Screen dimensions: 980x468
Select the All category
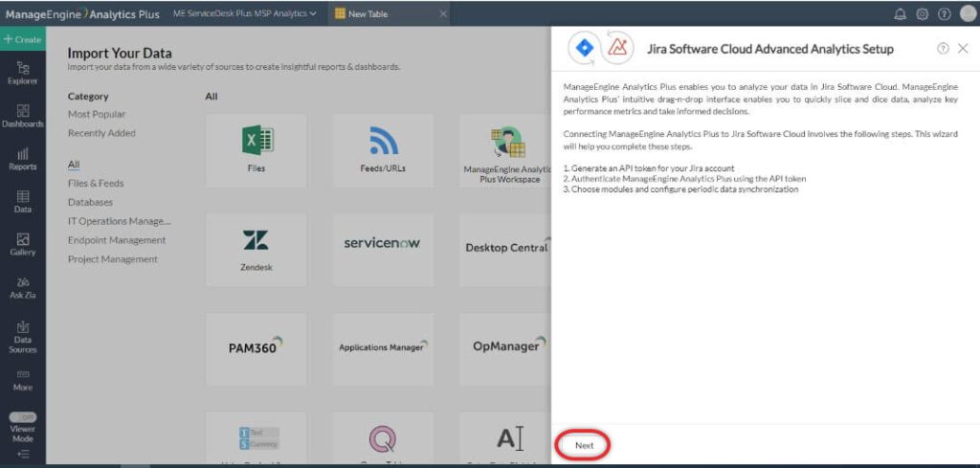pos(74,165)
